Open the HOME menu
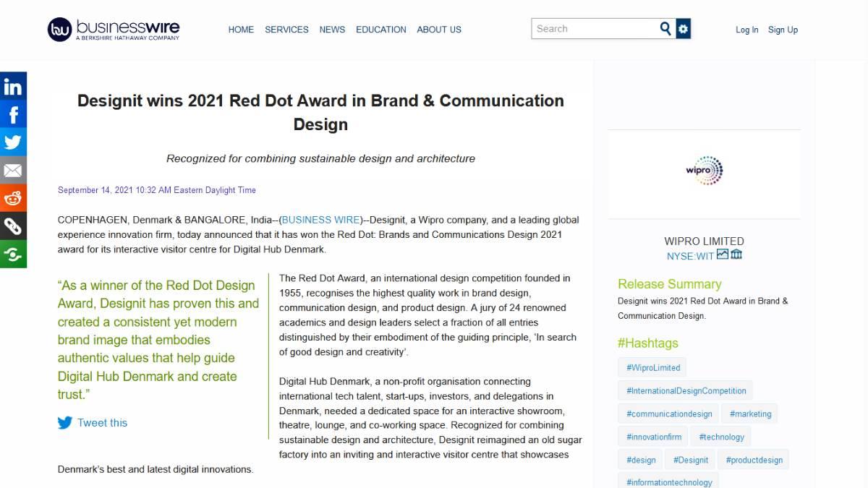Image resolution: width=868 pixels, height=488 pixels. point(241,30)
